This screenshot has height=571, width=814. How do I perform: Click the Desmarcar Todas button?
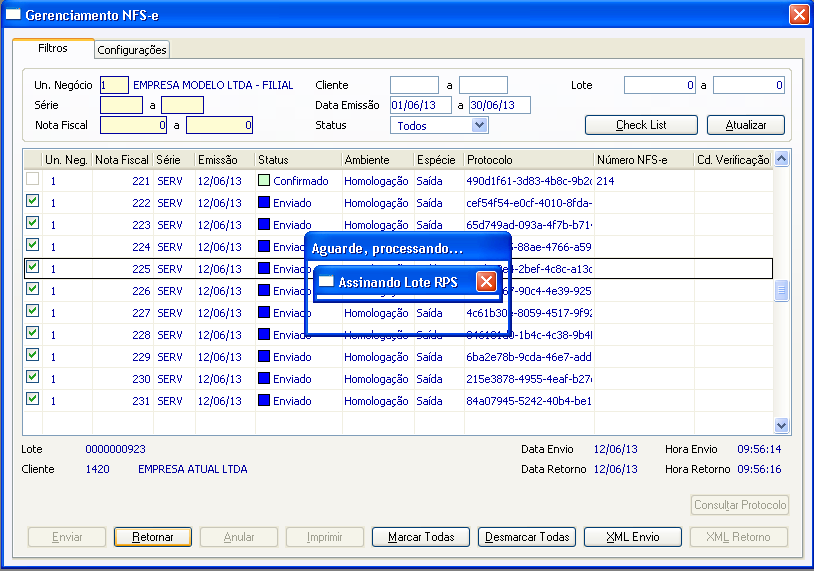click(527, 537)
